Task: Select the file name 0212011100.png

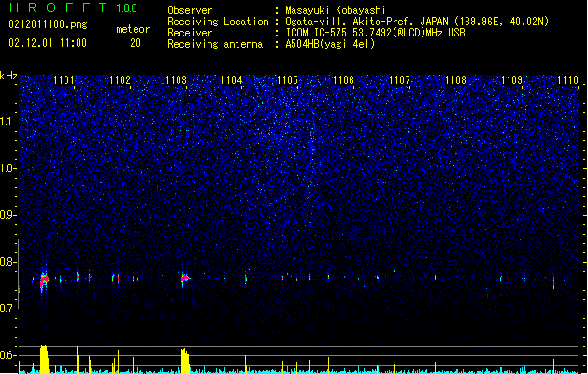Action: coord(48,24)
